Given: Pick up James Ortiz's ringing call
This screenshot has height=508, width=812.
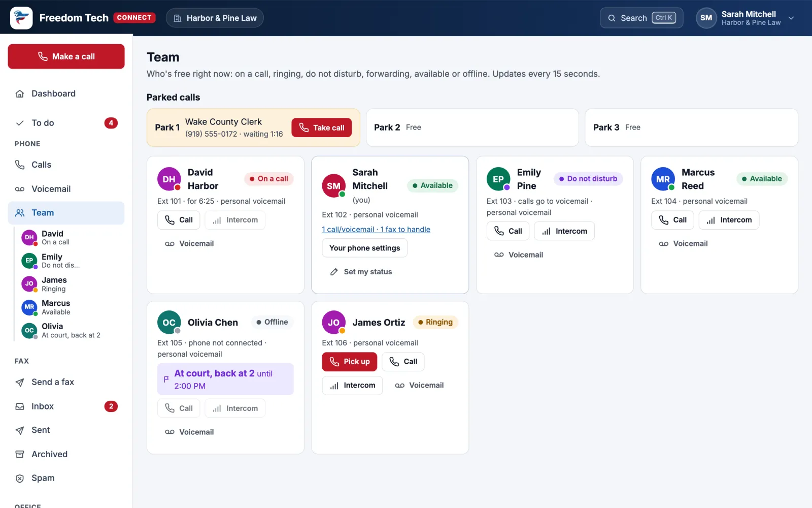Looking at the screenshot, I should click(350, 362).
